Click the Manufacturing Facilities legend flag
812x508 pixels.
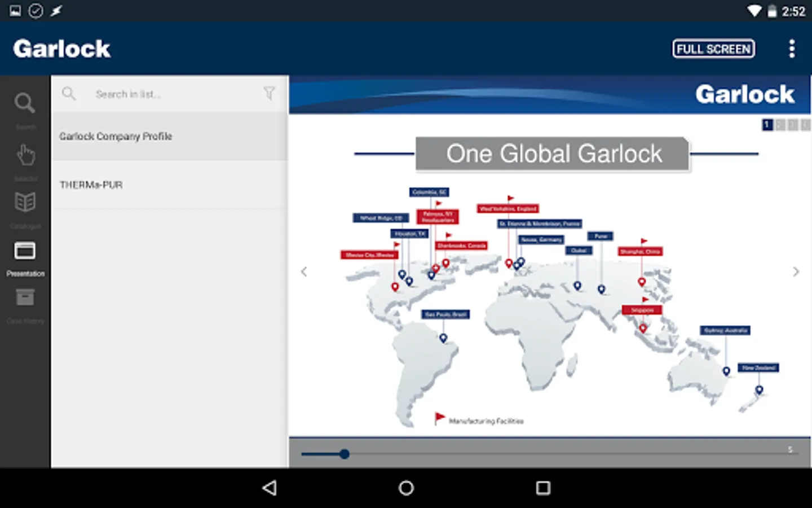coord(440,418)
